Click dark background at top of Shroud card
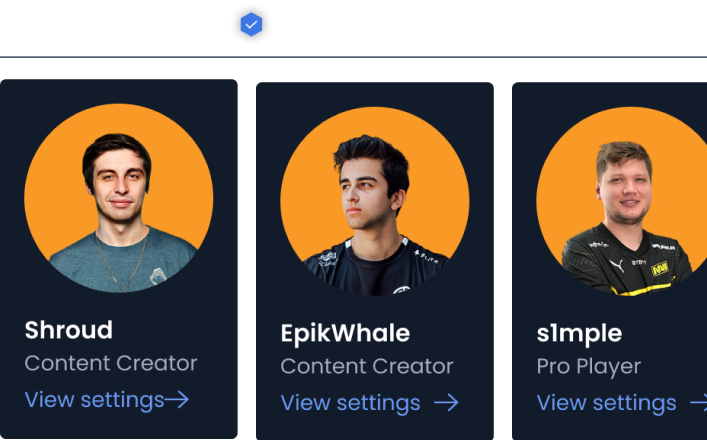This screenshot has width=707, height=440. coord(119,91)
